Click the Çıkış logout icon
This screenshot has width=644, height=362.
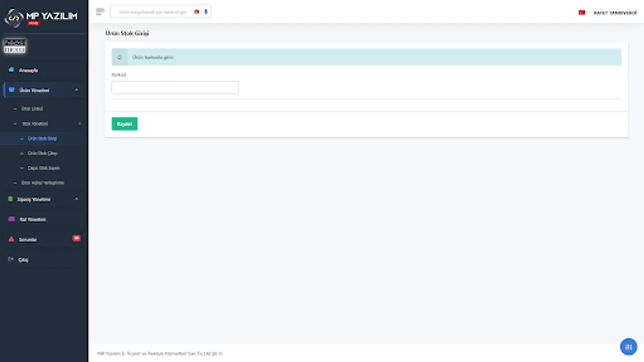(x=10, y=259)
